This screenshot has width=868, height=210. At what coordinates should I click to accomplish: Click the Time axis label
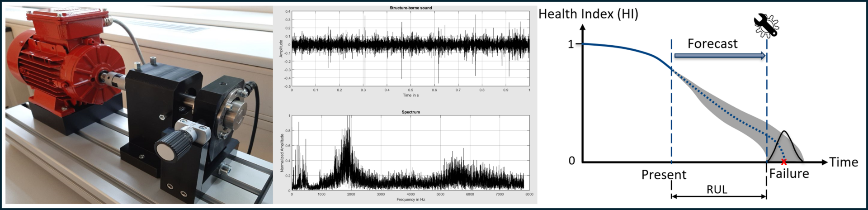tap(843, 162)
